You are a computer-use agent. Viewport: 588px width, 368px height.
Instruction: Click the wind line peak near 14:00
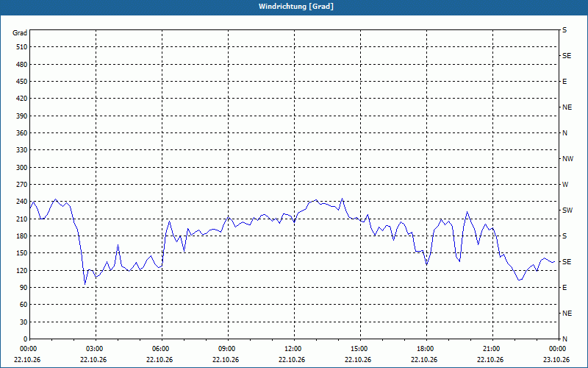tap(342, 199)
